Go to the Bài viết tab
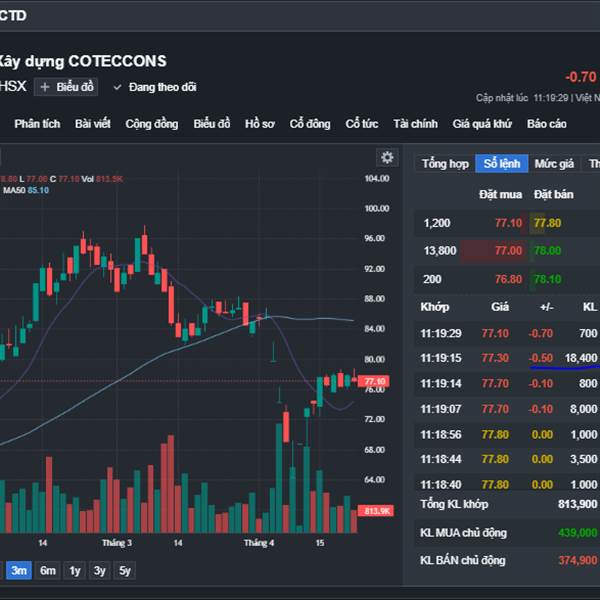Image resolution: width=600 pixels, height=600 pixels. coord(92,124)
